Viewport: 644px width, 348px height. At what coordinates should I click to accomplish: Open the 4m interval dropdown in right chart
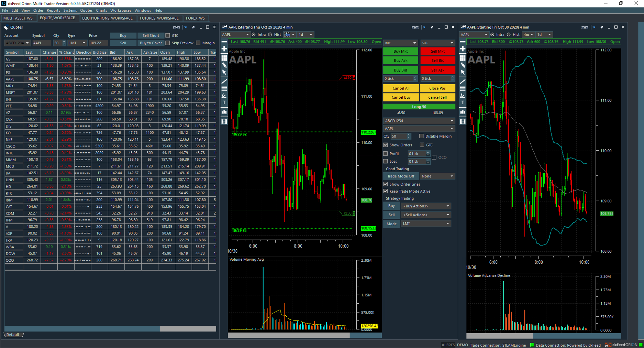point(528,34)
